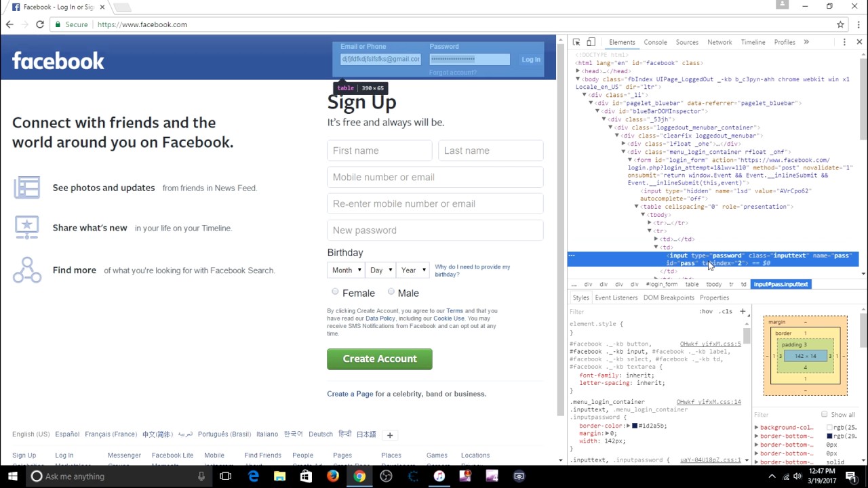Collapse the body element node
Image resolution: width=868 pixels, height=488 pixels.
tap(578, 79)
